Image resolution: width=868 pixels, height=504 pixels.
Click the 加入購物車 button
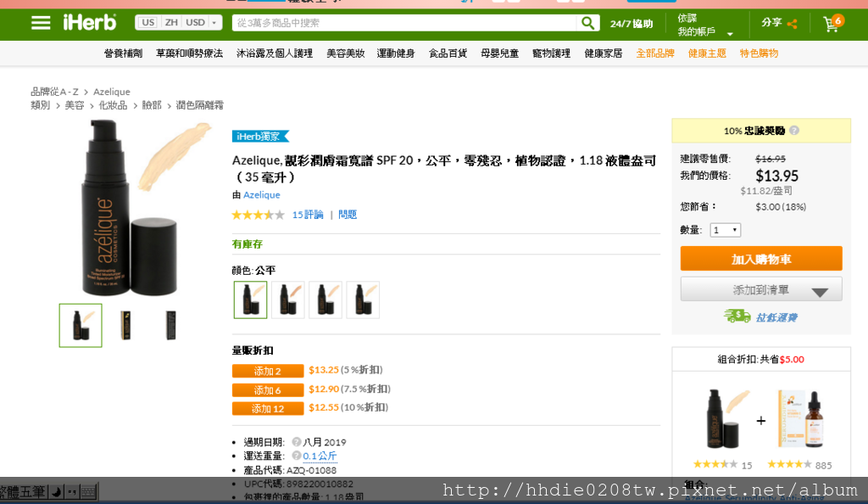[761, 259]
